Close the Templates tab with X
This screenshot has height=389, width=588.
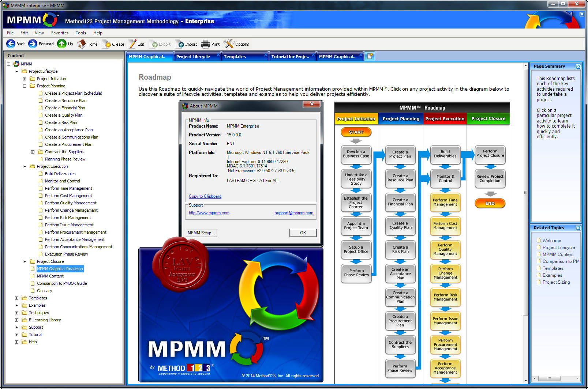pyautogui.click(x=266, y=55)
